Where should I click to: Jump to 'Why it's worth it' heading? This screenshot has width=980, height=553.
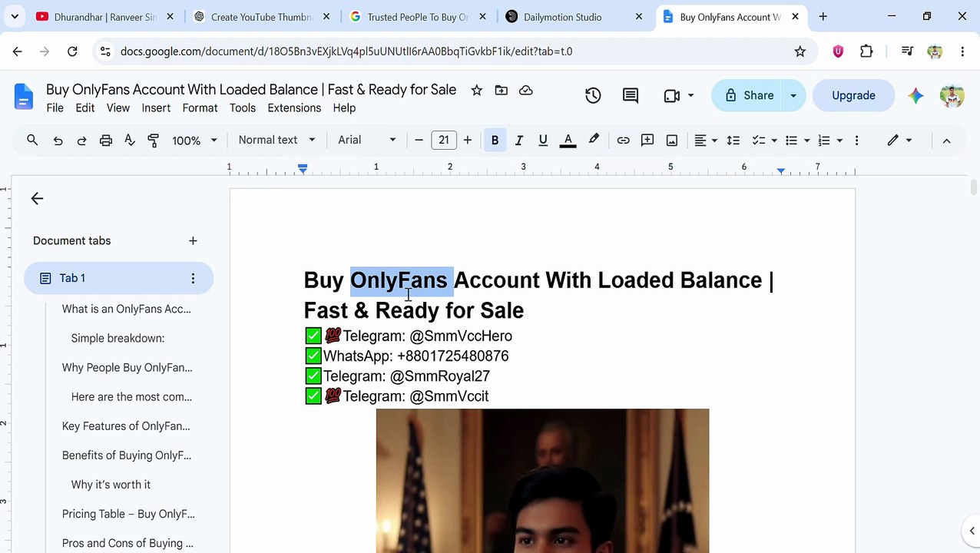click(x=111, y=485)
